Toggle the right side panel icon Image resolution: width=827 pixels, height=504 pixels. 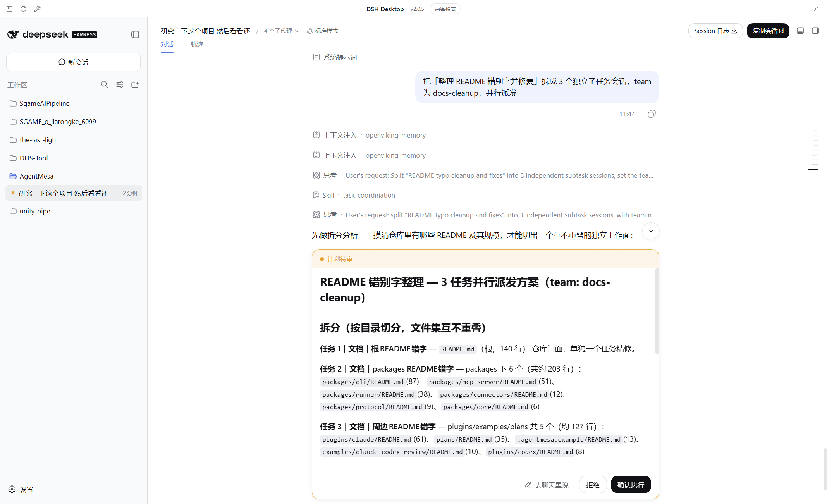pyautogui.click(x=815, y=31)
